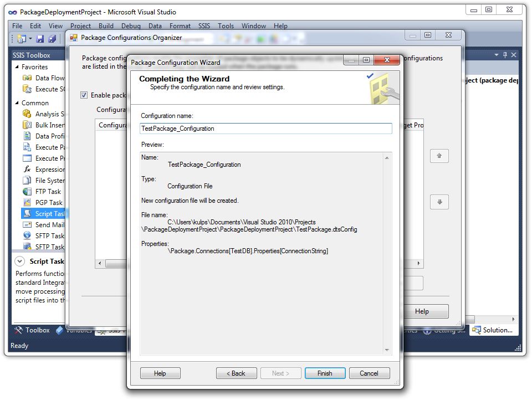Click the Save toolbar icon
Screen dimensions: 532x400
coord(40,39)
